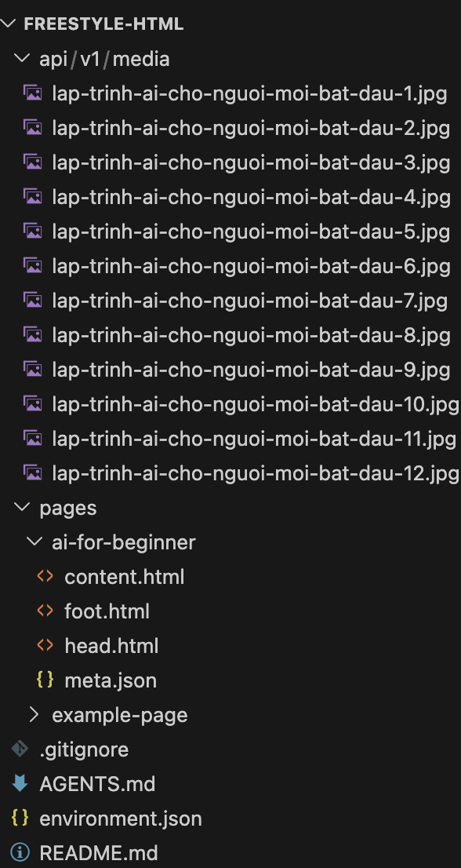Click the markdown icon next to AGENTS.md
This screenshot has height=868, width=461.
[x=18, y=784]
